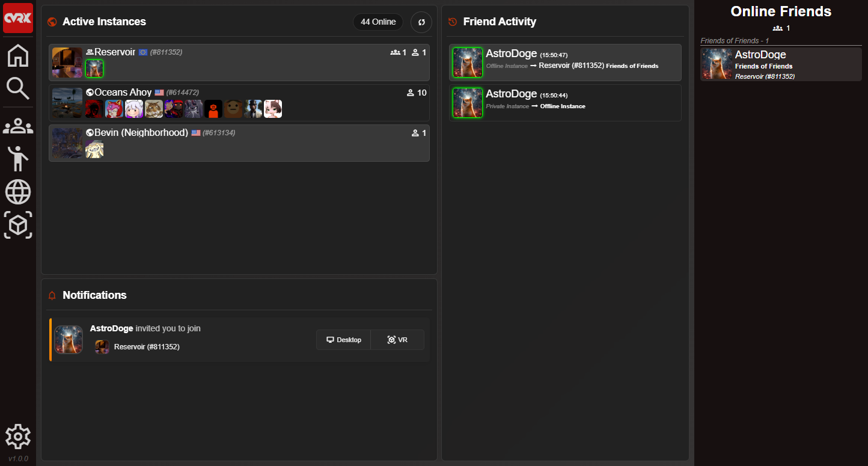This screenshot has width=868, height=466.
Task: Click the Online Friends count icon
Action: [x=777, y=28]
